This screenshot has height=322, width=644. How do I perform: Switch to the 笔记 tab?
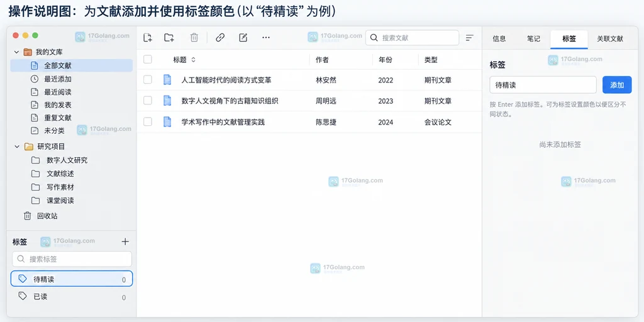[533, 39]
